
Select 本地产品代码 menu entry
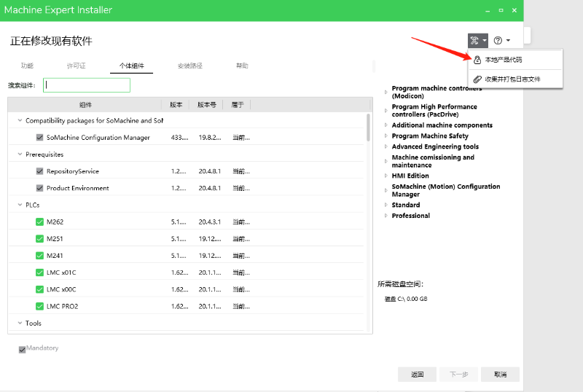[515, 60]
